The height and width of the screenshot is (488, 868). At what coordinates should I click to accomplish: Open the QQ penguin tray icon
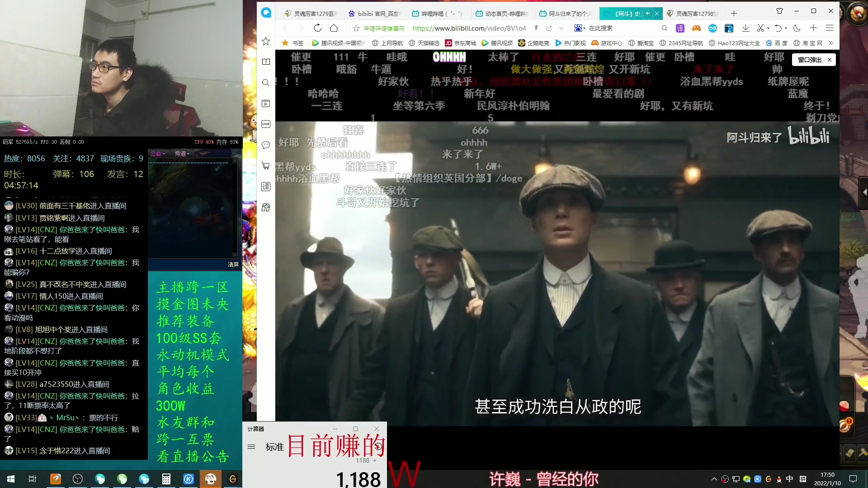tap(779, 479)
